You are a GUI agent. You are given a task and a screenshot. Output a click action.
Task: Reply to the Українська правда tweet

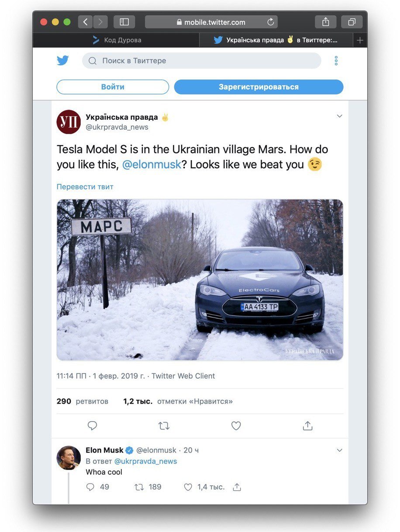coord(92,425)
